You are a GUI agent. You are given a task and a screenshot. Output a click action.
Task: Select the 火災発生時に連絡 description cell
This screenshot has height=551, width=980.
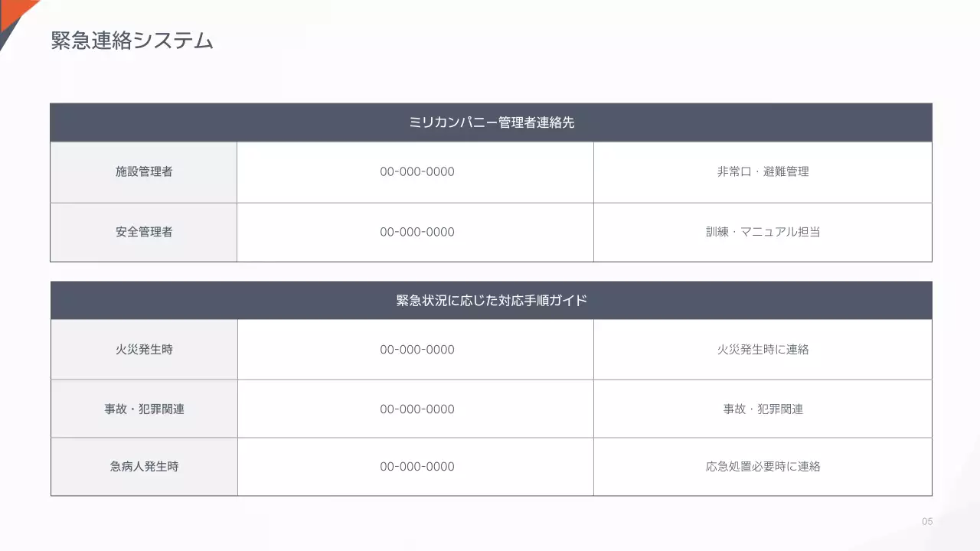click(763, 350)
